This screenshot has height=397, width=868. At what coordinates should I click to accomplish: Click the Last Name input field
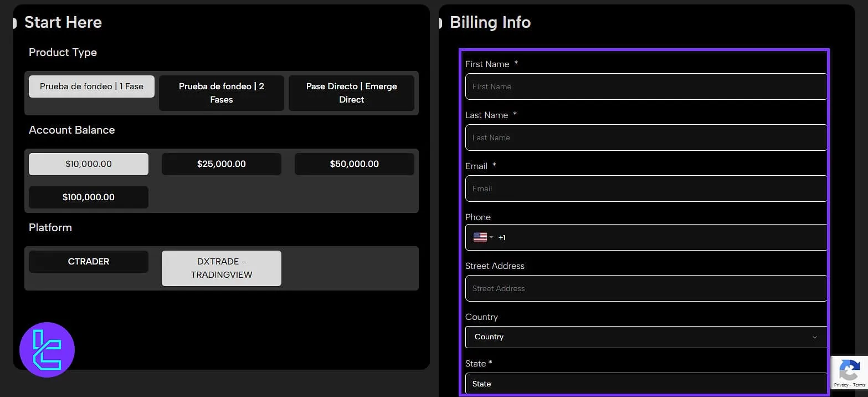click(x=645, y=138)
